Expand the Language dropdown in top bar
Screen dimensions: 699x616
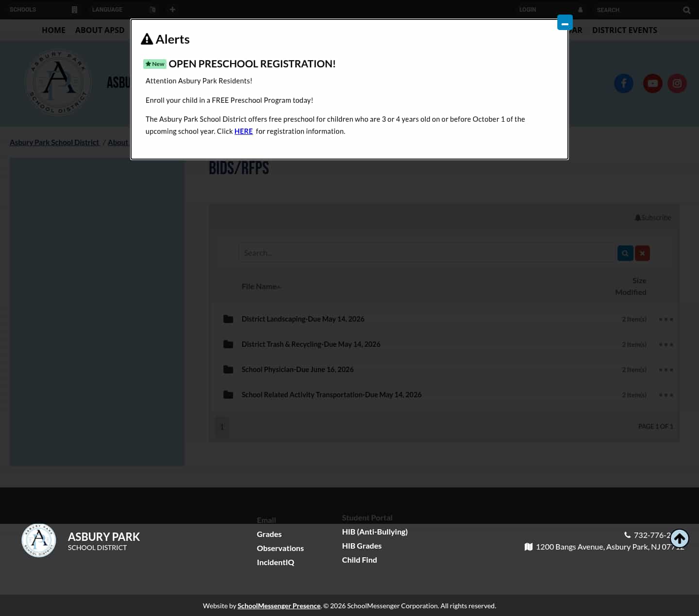[x=124, y=10]
